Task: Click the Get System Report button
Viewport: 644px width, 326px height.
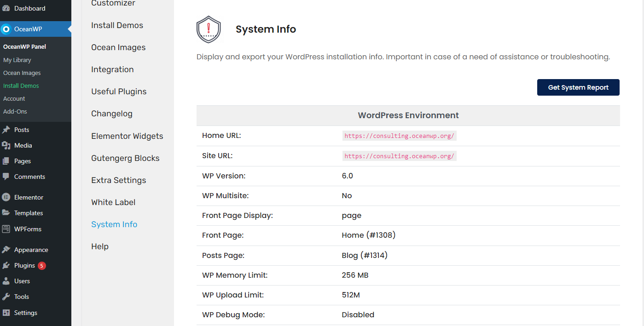Action: coord(578,87)
